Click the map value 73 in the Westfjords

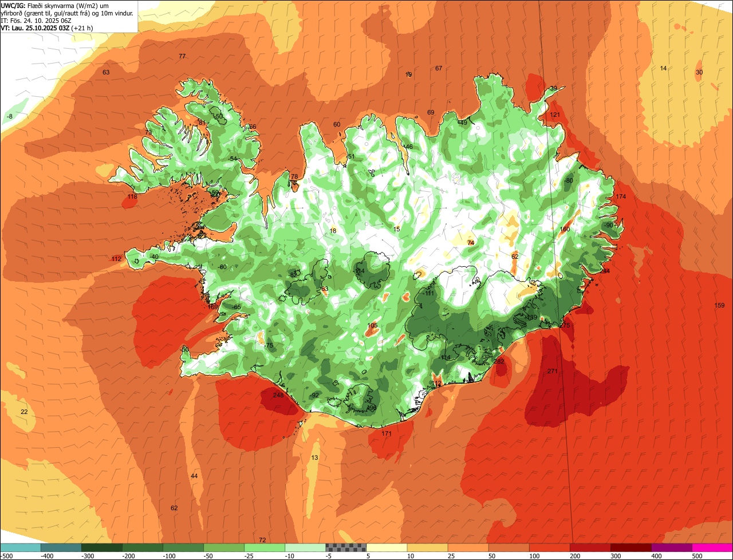(148, 132)
